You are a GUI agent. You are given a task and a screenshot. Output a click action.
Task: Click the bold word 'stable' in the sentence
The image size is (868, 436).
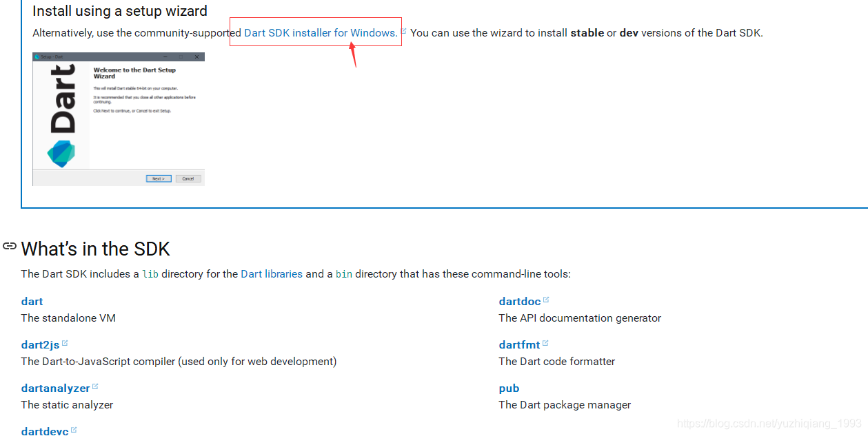point(587,32)
